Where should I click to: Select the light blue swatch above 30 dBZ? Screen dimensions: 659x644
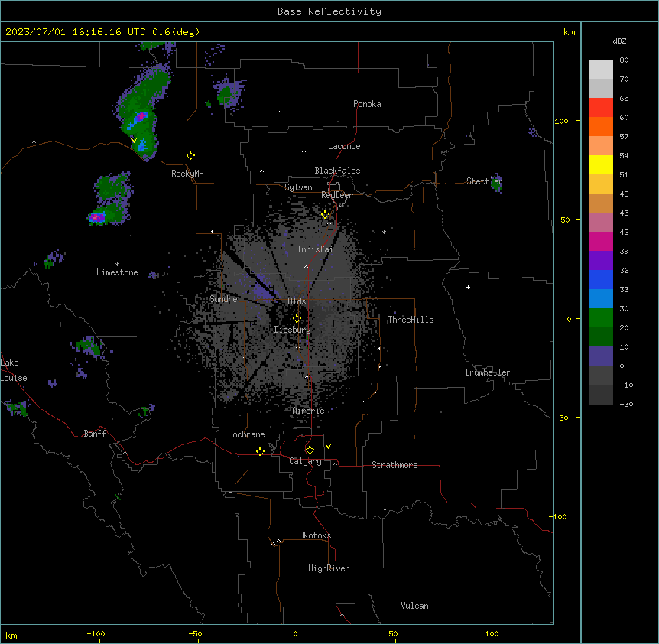[601, 298]
